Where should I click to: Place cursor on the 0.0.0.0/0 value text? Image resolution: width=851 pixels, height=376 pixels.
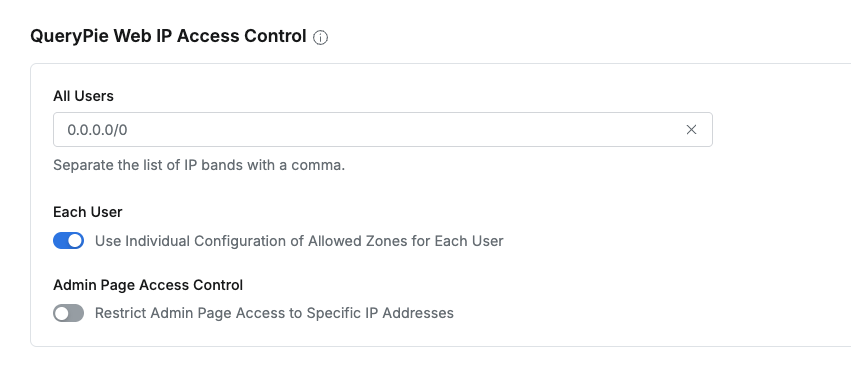tap(97, 130)
